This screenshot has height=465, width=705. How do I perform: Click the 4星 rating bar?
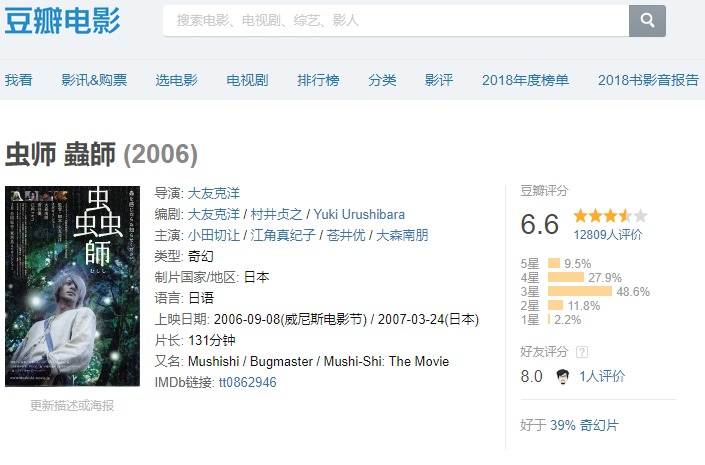566,277
